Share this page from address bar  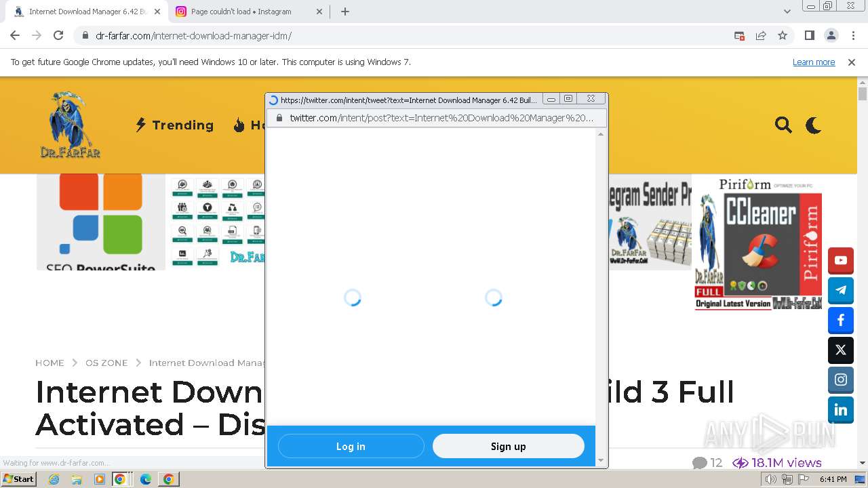coord(761,35)
